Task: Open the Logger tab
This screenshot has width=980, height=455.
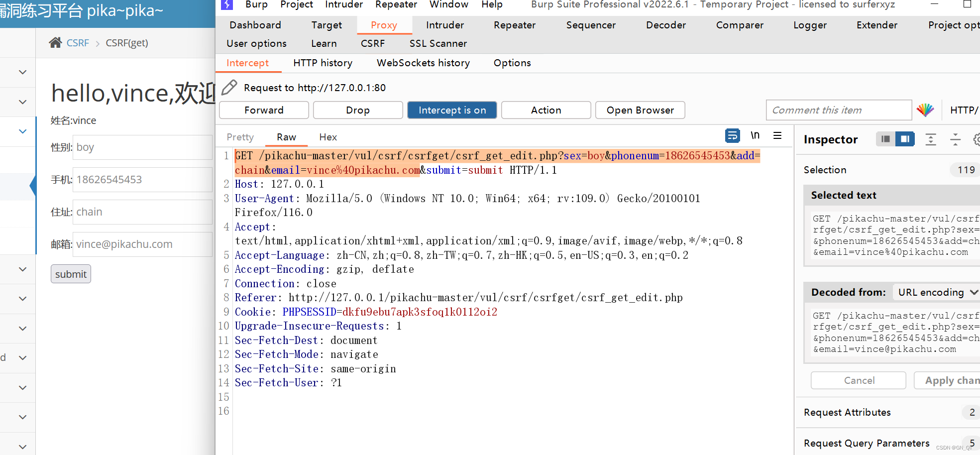Action: coord(810,25)
